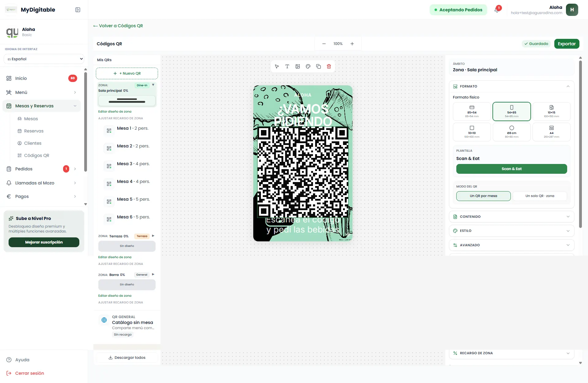588x383 pixels.
Task: Click the QR icon for Mesa 6
Action: [x=109, y=219]
